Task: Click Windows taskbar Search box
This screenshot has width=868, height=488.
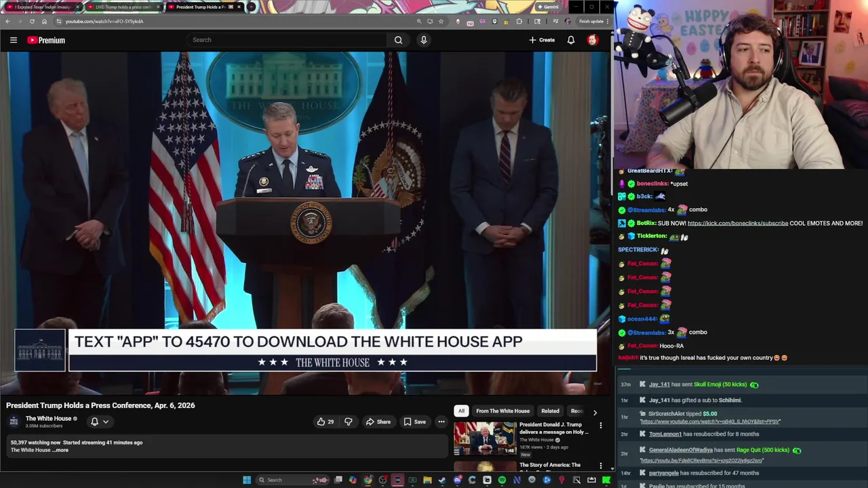Action: 293,480
